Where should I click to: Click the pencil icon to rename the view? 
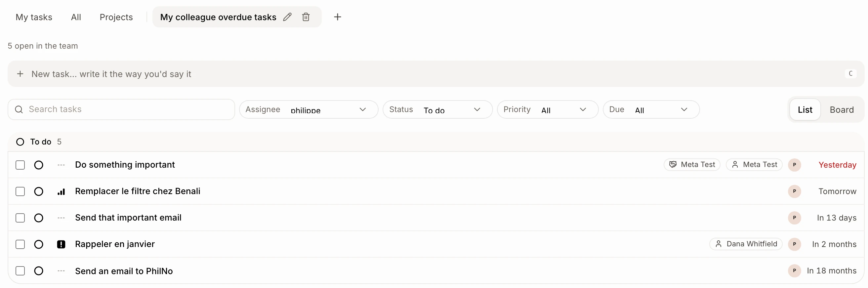287,17
